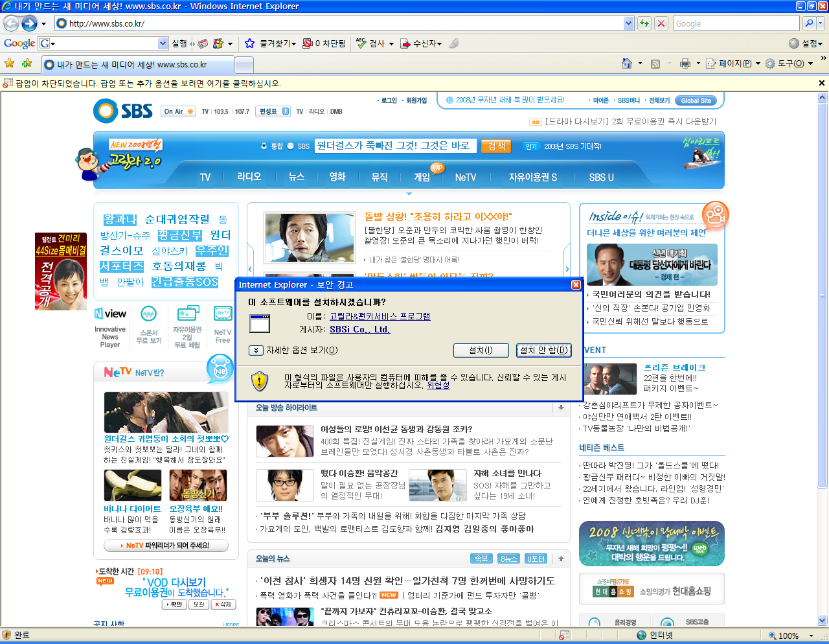This screenshot has height=644, width=829.
Task: Click the 편성표 schedule button
Action: pos(273,111)
